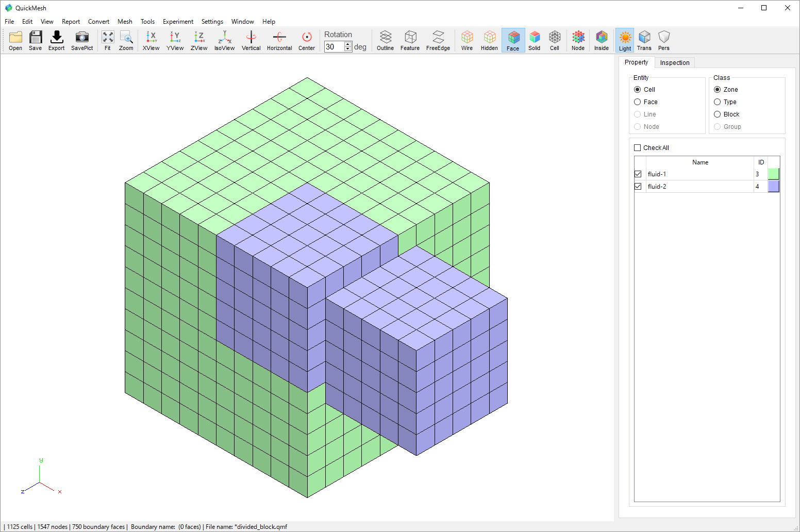Switch to Wire rendering mode
This screenshot has width=800, height=532.
[x=467, y=40]
